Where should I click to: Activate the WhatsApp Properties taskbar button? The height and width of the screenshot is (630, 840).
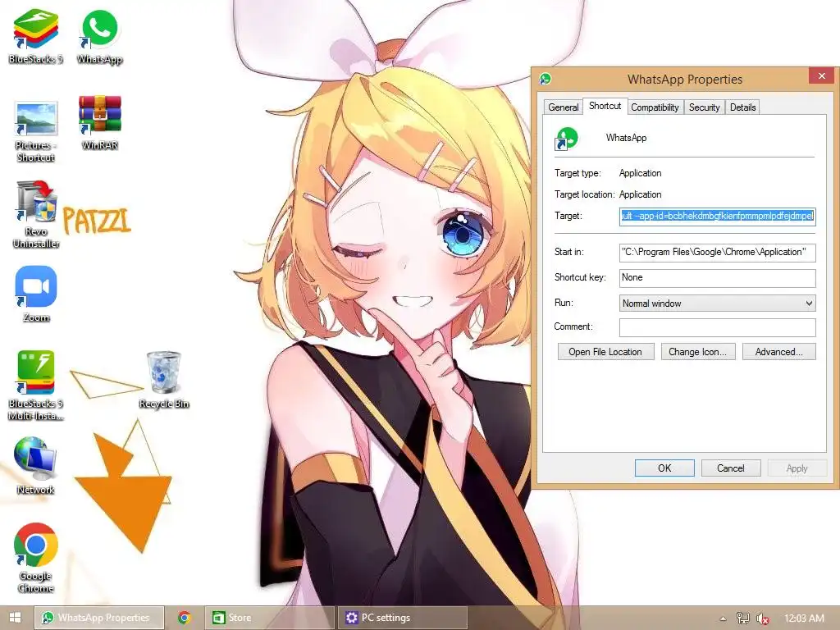coord(99,618)
